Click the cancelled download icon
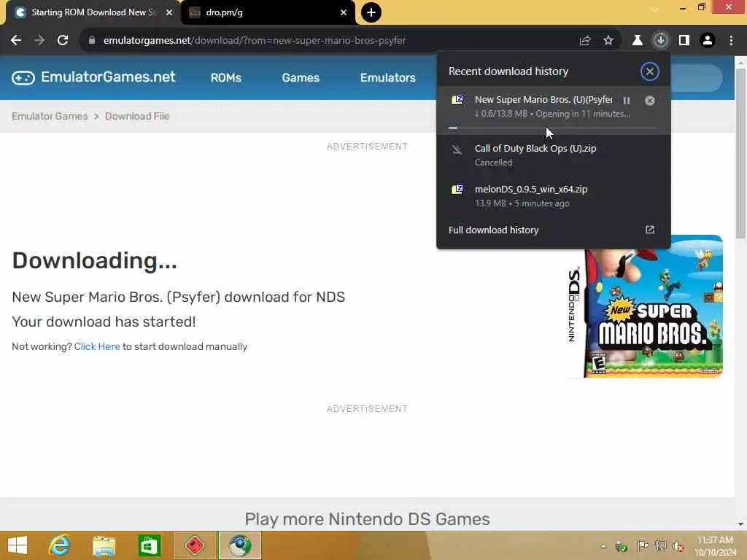This screenshot has height=560, width=747. click(x=457, y=150)
